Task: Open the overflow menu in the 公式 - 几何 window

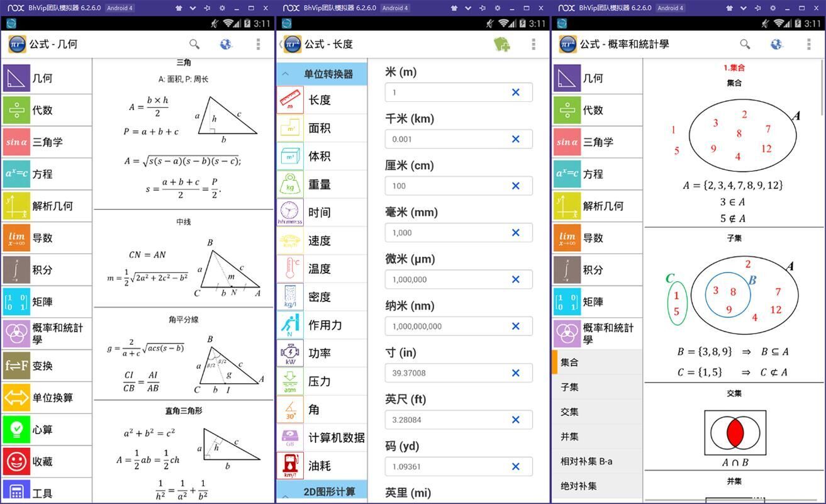Action: pos(258,44)
